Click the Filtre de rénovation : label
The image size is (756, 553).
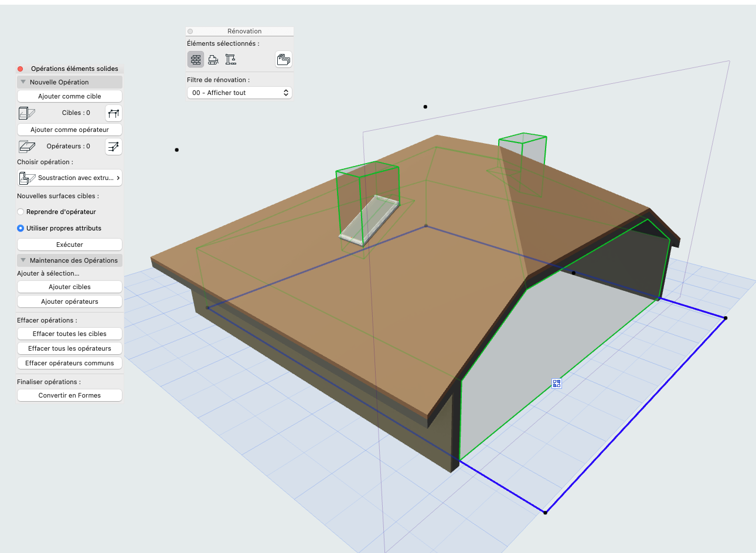219,80
